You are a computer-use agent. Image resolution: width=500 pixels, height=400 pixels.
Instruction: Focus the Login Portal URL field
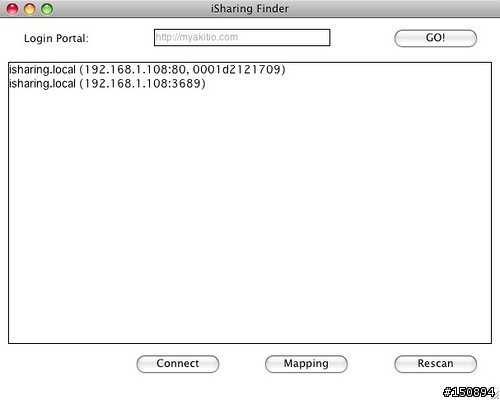click(242, 37)
